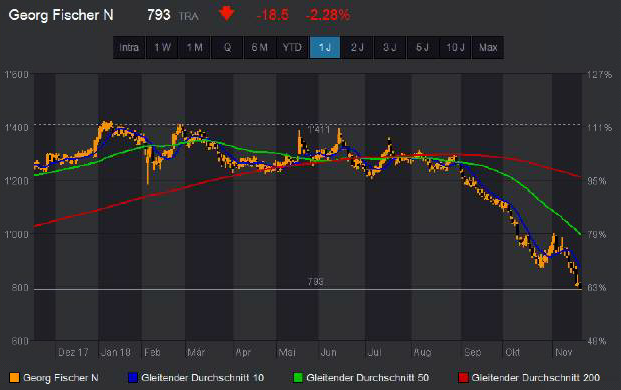Switch chart to 10 J range

coord(455,48)
